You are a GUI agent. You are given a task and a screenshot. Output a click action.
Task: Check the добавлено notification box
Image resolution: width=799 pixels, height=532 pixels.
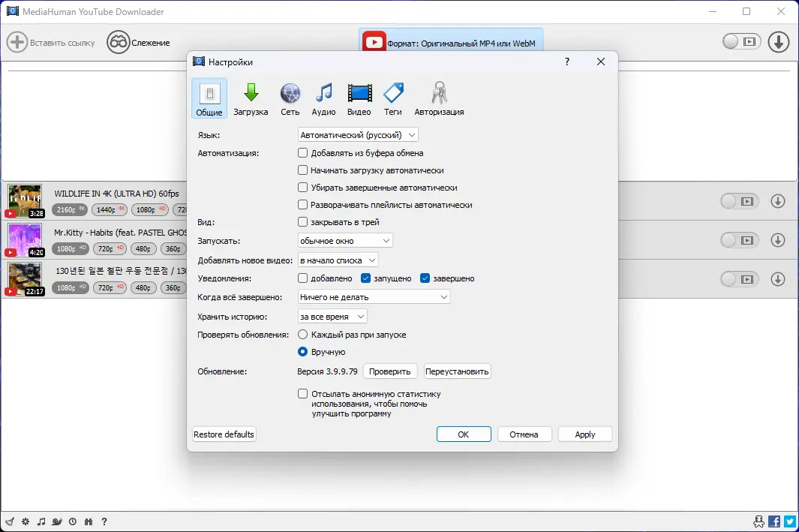click(302, 278)
